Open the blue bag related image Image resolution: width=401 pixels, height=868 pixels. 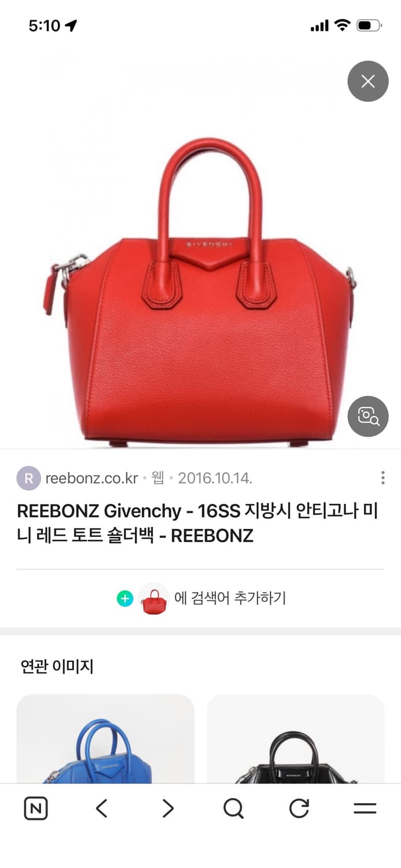click(105, 739)
